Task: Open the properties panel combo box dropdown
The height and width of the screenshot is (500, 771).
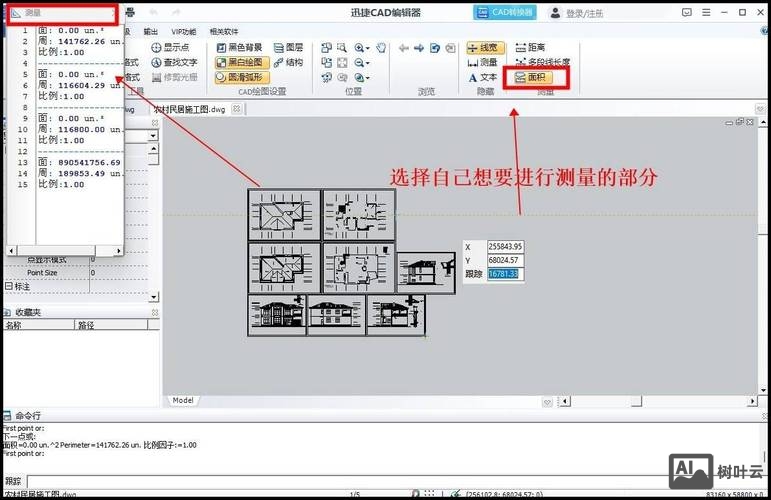Action: tap(153, 136)
